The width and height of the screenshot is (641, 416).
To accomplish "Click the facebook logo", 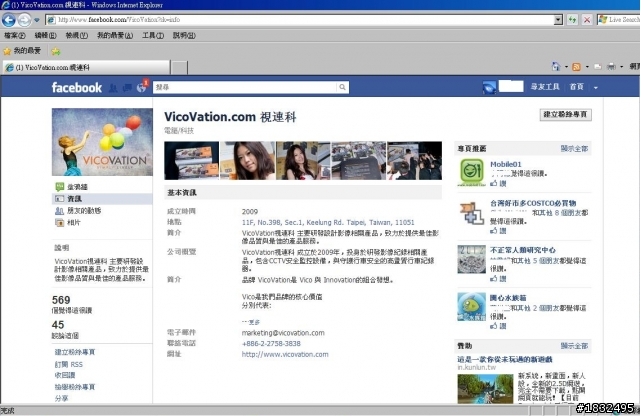I will [76, 87].
